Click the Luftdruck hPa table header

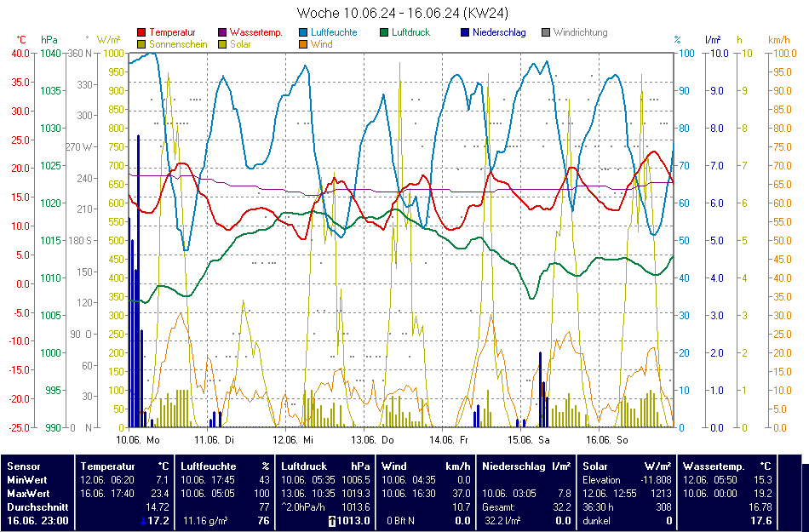click(x=325, y=466)
